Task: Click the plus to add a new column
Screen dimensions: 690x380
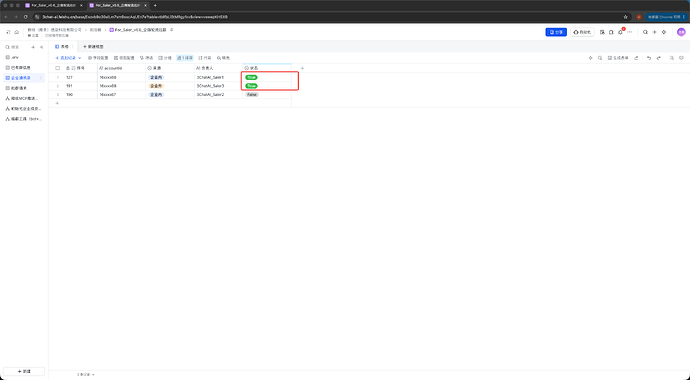Action: tap(302, 68)
